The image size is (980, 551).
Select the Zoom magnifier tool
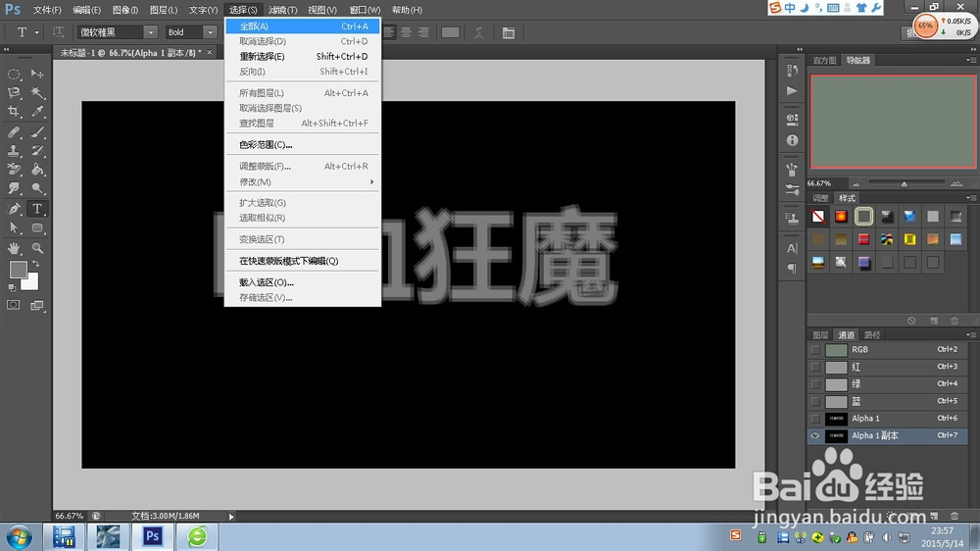point(37,248)
